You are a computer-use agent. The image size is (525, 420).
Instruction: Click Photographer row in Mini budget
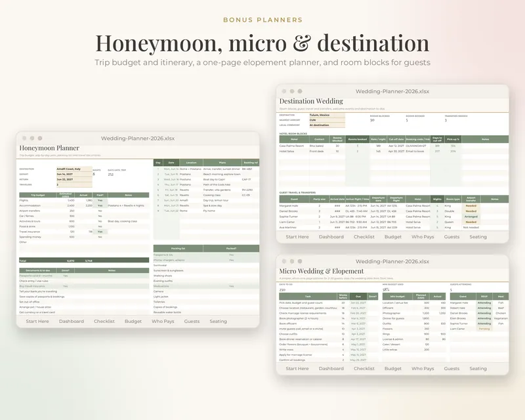(x=414, y=313)
